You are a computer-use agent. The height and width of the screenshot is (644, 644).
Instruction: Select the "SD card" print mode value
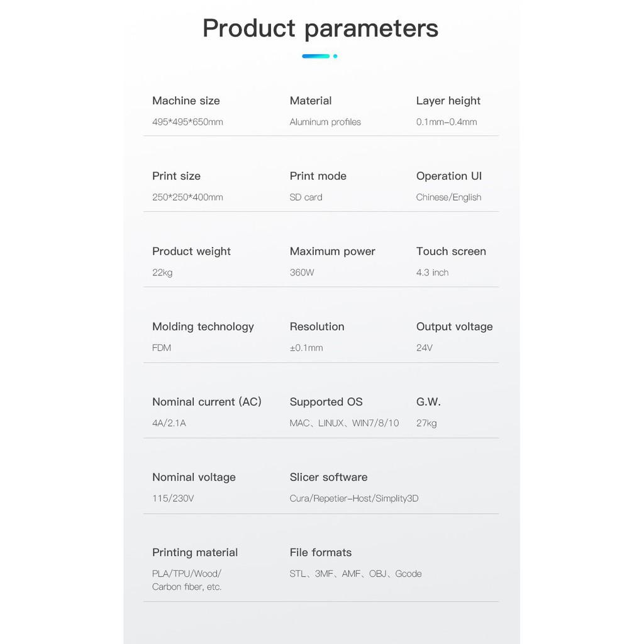(x=306, y=197)
